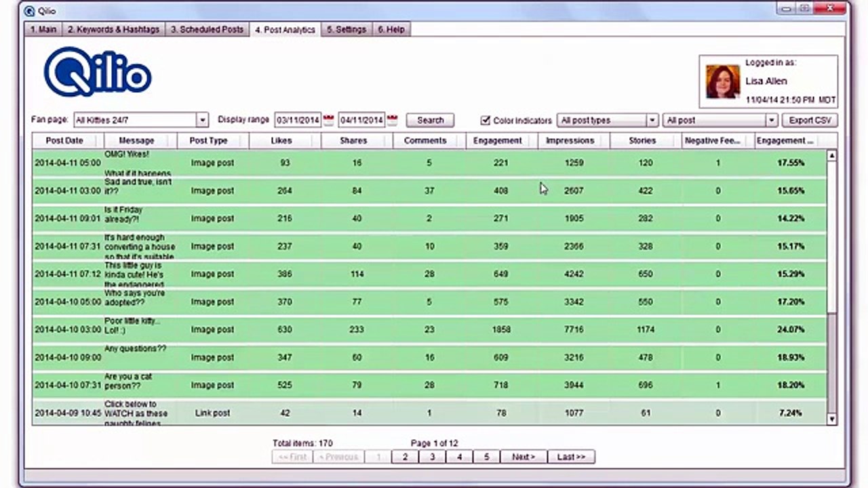
Task: Click Export CSV button
Action: coord(810,120)
